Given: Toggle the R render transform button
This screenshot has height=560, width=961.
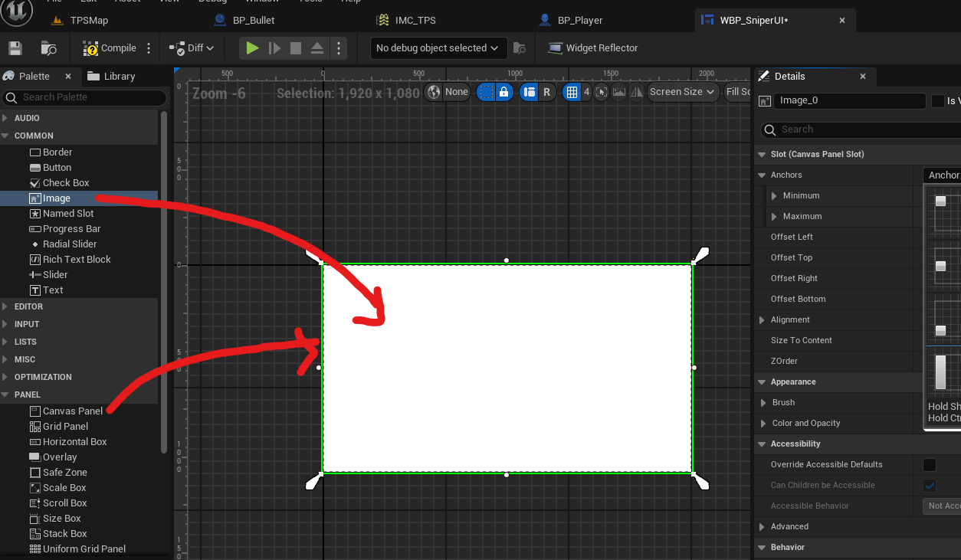Looking at the screenshot, I should point(546,92).
